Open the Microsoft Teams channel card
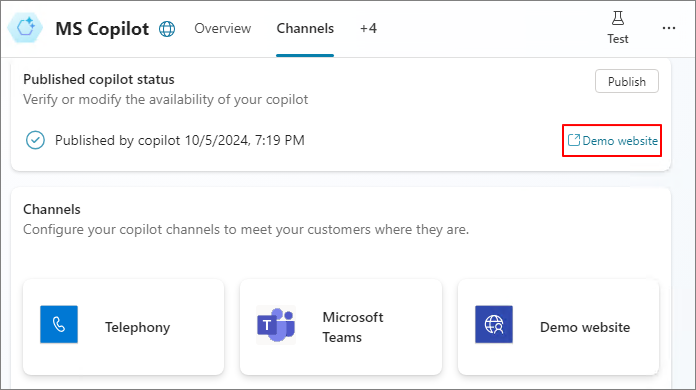This screenshot has height=390, width=696. pos(341,327)
